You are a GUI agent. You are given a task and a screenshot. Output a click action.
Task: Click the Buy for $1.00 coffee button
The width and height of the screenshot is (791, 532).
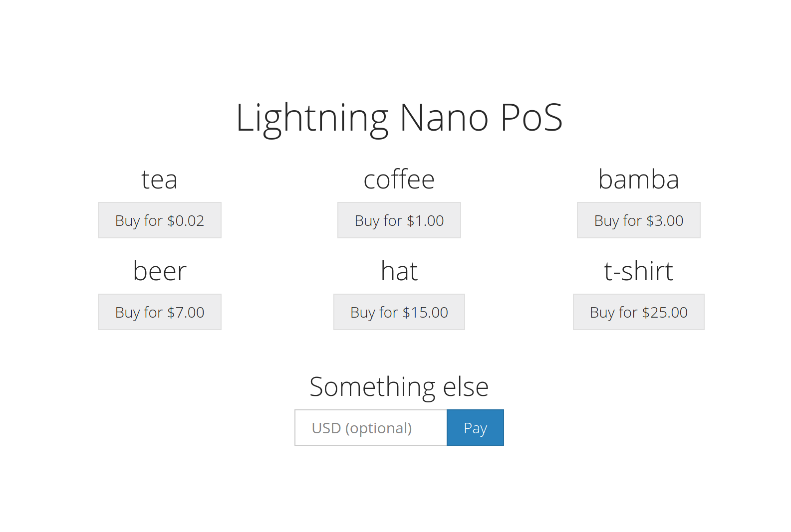click(x=399, y=220)
